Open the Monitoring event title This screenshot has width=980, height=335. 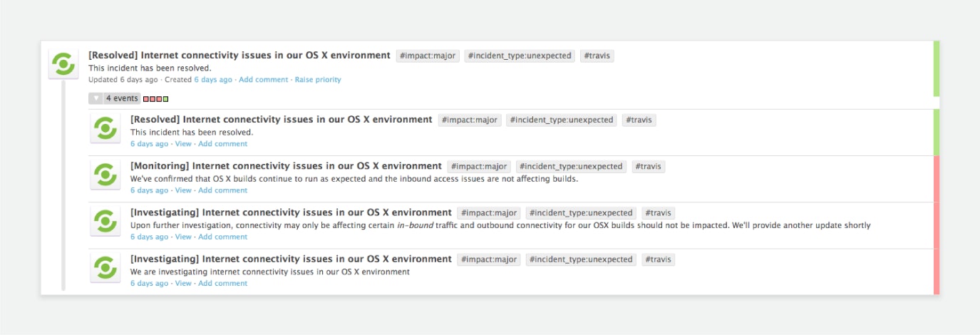(286, 166)
